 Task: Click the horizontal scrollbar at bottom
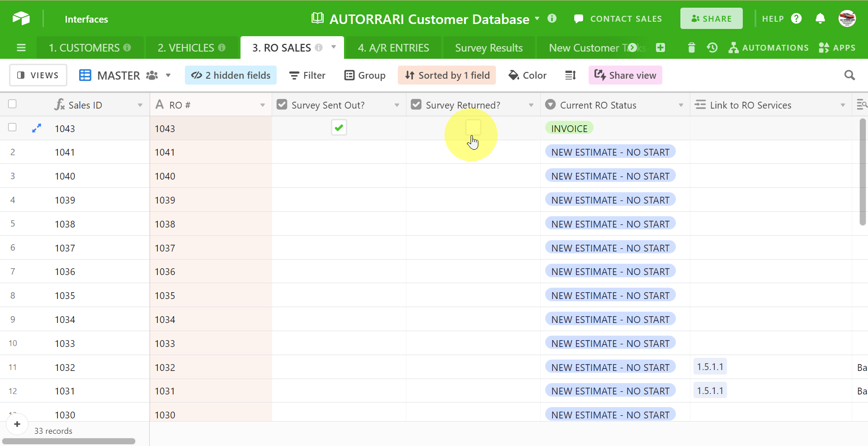coord(69,441)
